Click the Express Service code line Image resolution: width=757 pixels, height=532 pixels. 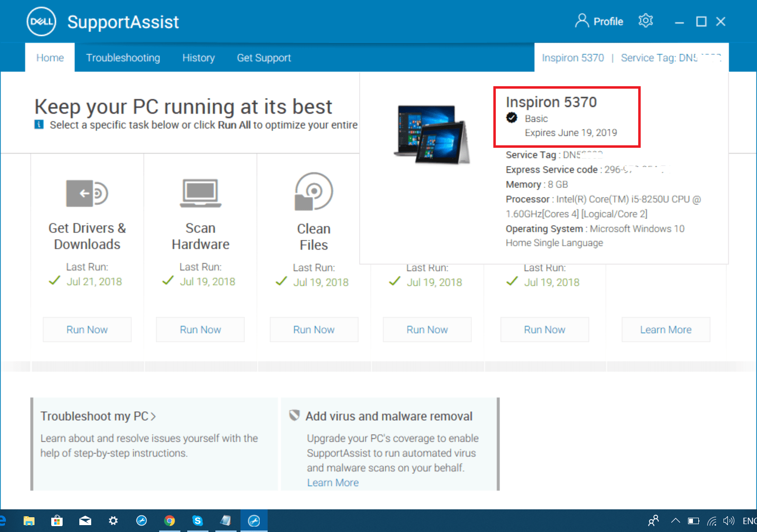(x=587, y=169)
